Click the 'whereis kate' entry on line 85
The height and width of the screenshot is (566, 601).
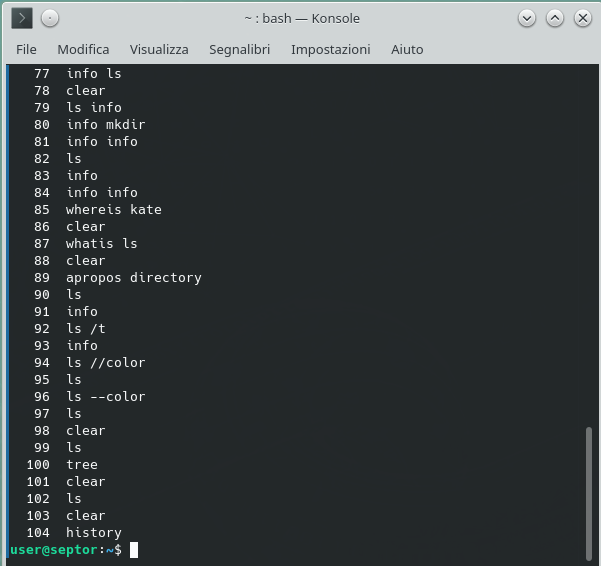click(x=114, y=210)
